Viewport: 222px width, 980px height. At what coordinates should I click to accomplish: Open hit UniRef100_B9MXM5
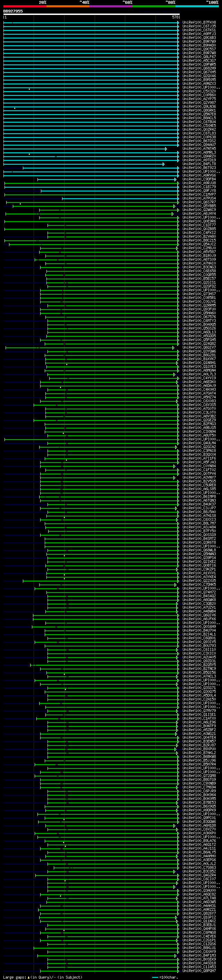coord(199,80)
